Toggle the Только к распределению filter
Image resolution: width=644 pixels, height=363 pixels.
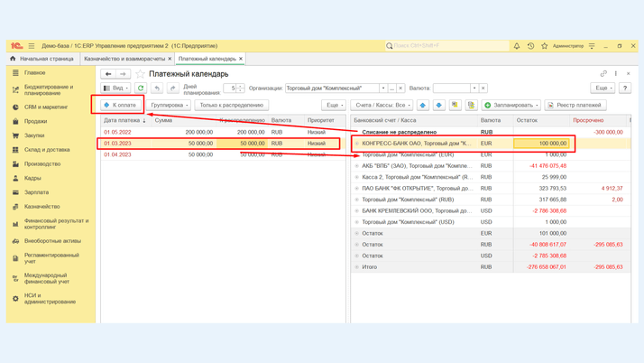tap(232, 105)
